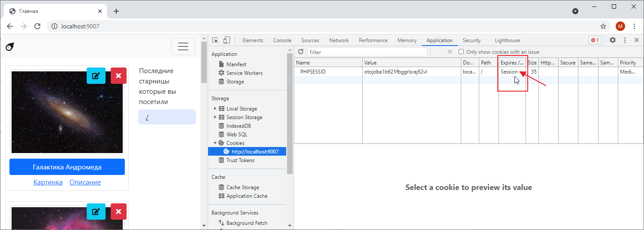
Task: Click the Галактика Андромеда button
Action: pos(67,167)
